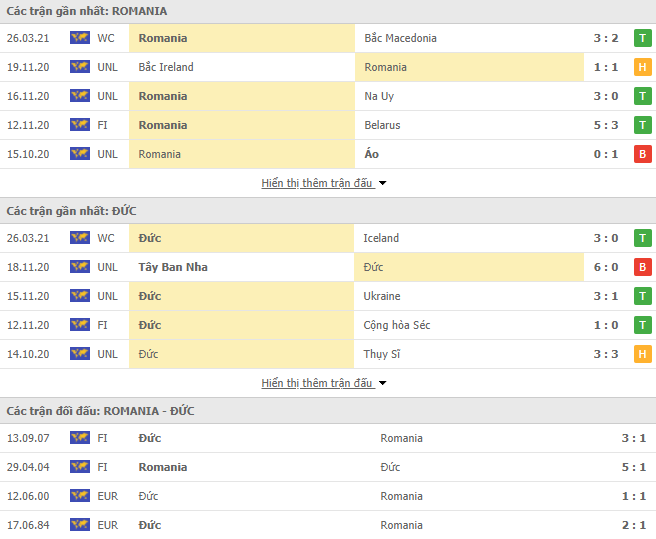Viewport: 656px width, 539px height.
Task: Click the red B badge on Tây Ban Nha 6:0 row
Action: click(643, 267)
